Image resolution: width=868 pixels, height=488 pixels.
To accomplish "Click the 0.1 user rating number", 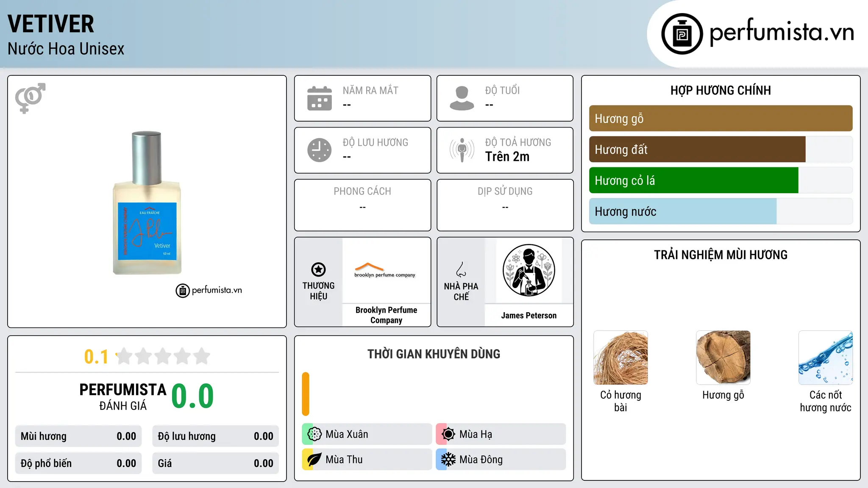I will point(96,357).
